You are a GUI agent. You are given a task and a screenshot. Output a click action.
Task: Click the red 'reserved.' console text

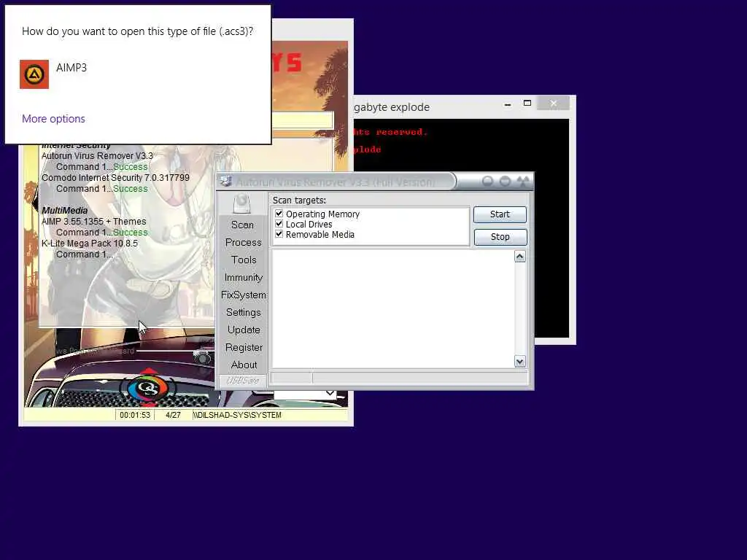402,132
